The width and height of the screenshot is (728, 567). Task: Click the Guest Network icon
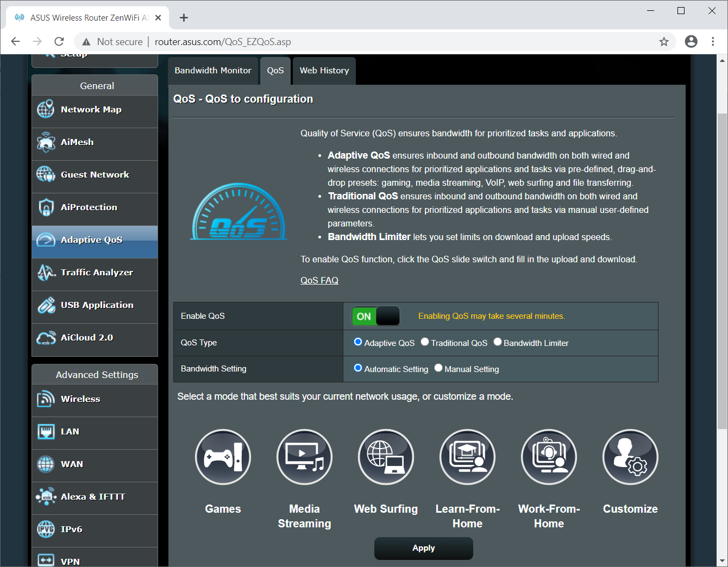pos(46,174)
